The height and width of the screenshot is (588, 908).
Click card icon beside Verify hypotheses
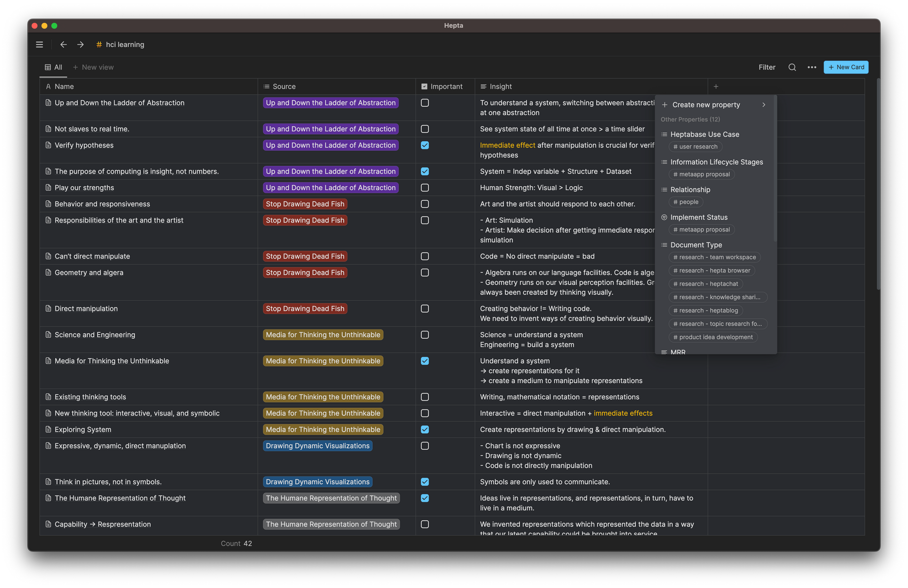point(48,145)
